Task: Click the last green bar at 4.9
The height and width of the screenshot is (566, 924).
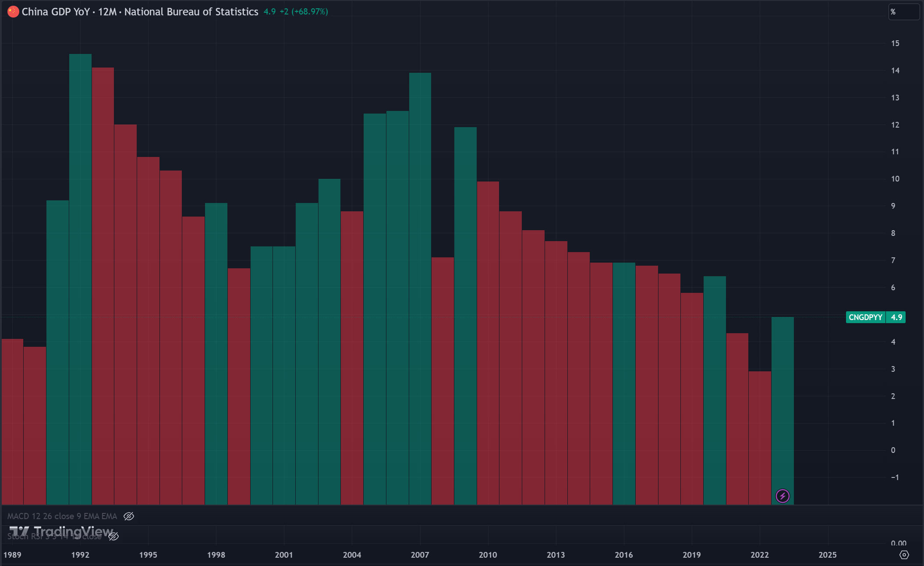Action: pos(782,395)
